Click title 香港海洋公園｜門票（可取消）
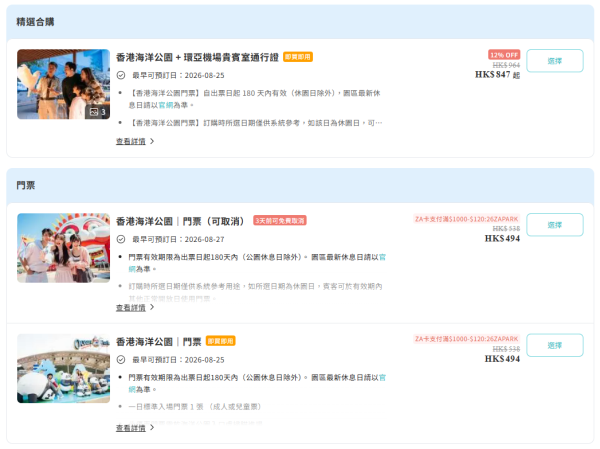The height and width of the screenshot is (449, 600). pyautogui.click(x=180, y=221)
